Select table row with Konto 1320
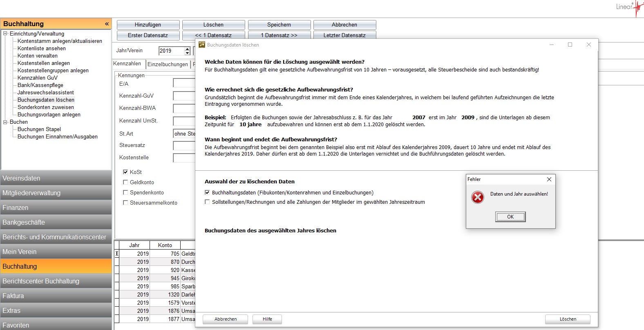The height and width of the screenshot is (330, 644). pyautogui.click(x=155, y=294)
